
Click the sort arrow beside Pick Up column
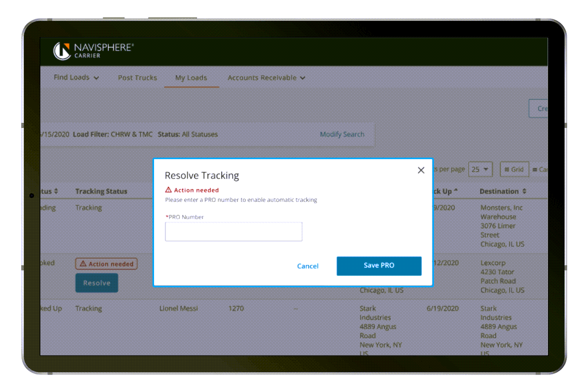pyautogui.click(x=456, y=191)
